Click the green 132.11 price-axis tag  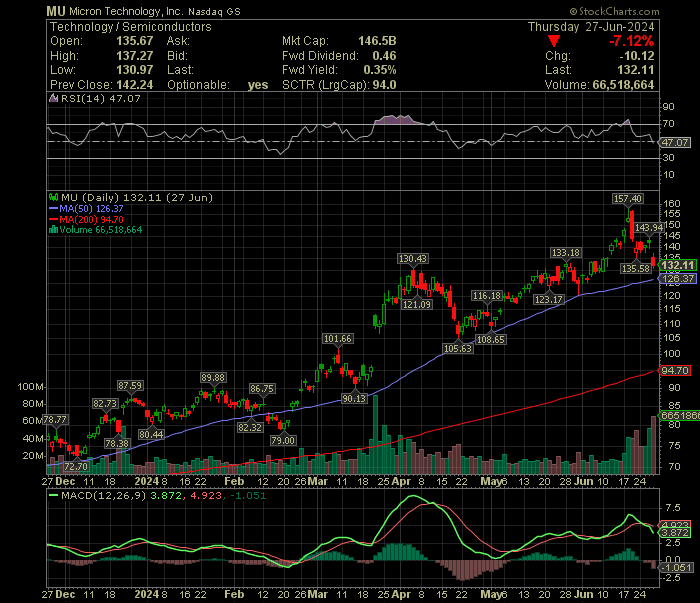pos(678,266)
